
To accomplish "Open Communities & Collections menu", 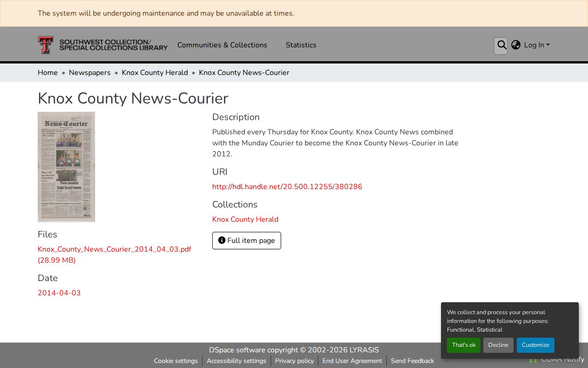I will coord(222,45).
